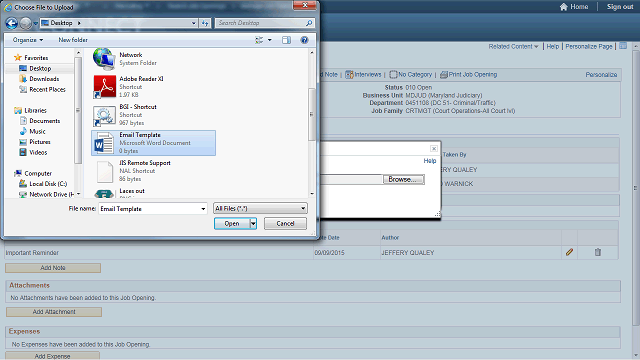Click the Back arrow in the file dialog
Viewport: 640px width, 360px height.
[x=11, y=23]
